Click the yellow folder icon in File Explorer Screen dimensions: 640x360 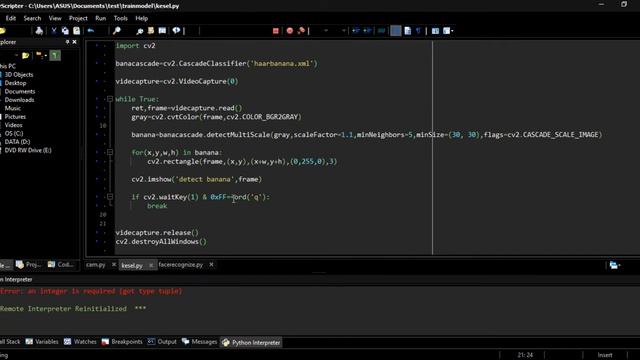coord(26,56)
